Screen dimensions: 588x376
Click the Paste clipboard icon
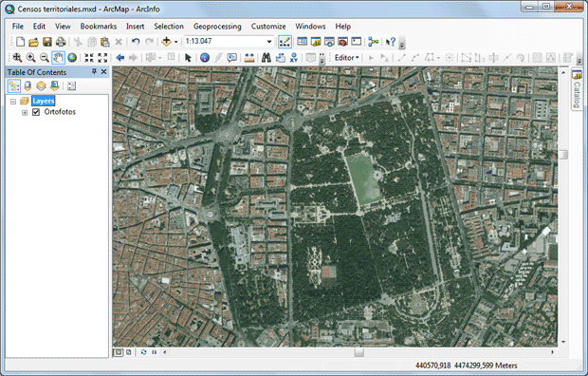coord(105,42)
